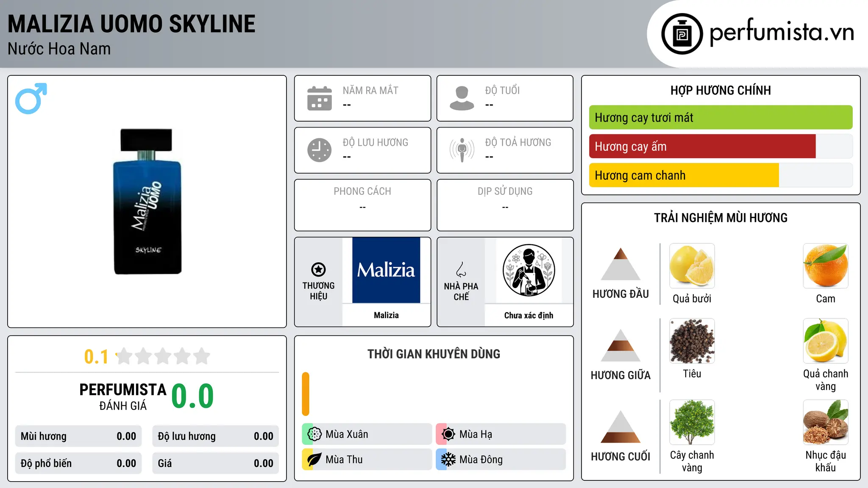Screen dimensions: 868x488
Task: Click the Mùa Xuân flower icon
Action: (314, 434)
